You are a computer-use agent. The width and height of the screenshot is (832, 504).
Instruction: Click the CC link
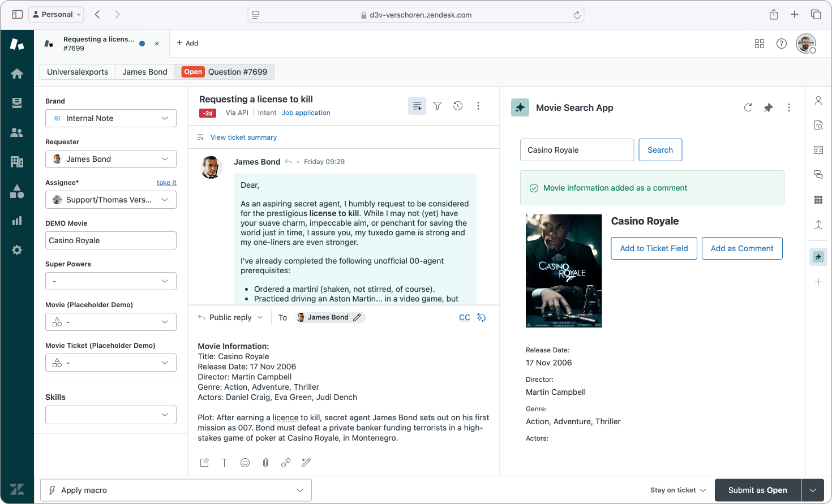pyautogui.click(x=465, y=317)
